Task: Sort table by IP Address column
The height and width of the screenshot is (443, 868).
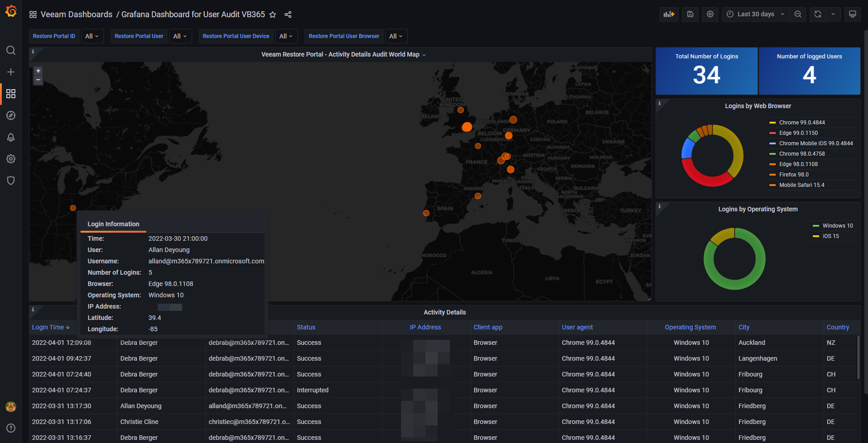Action: tap(425, 327)
